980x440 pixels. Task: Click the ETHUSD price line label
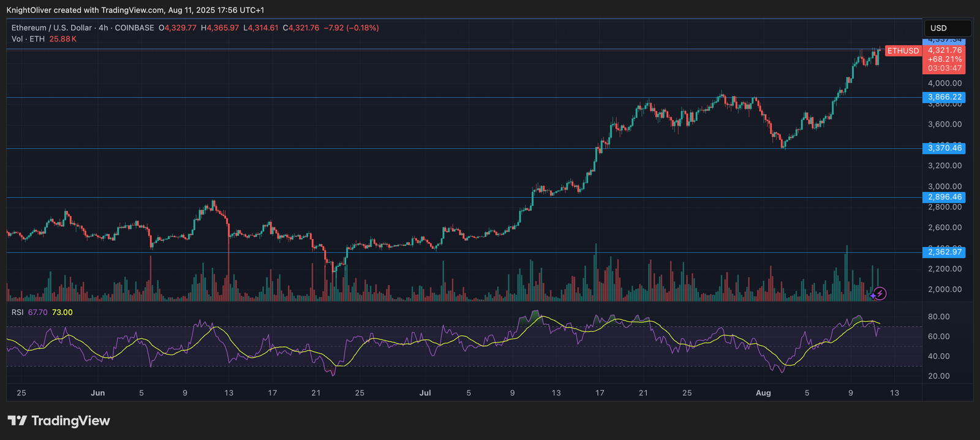(x=903, y=51)
